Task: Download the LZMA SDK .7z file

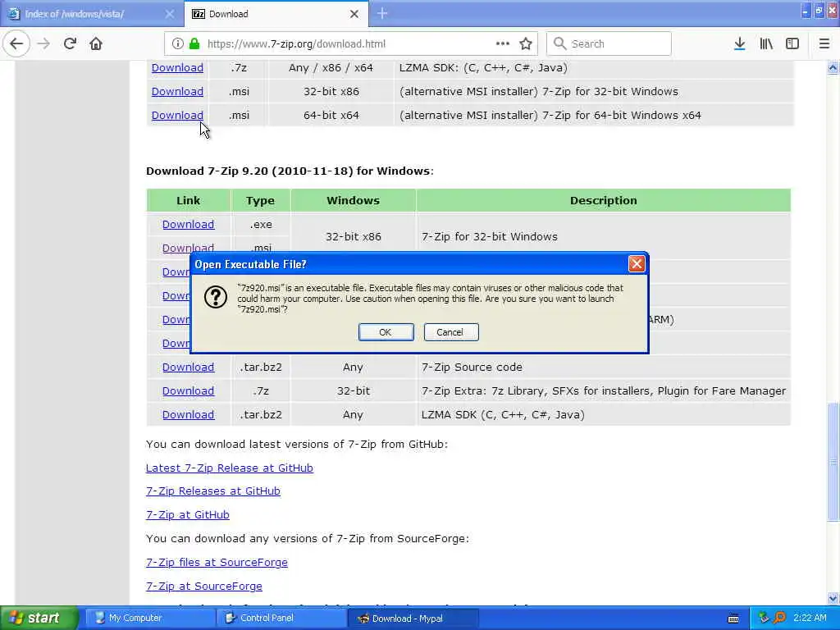Action: point(177,67)
